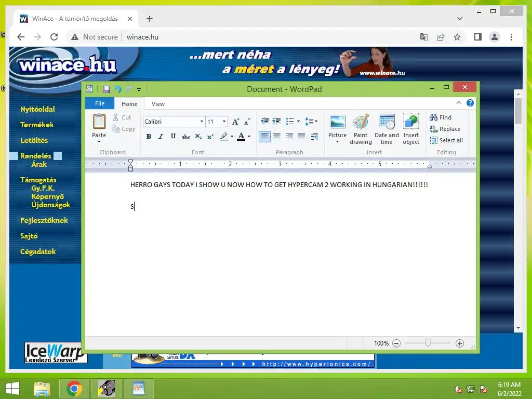Open the Customize Quick Access Toolbar arrow
This screenshot has height=399, width=532.
point(139,89)
